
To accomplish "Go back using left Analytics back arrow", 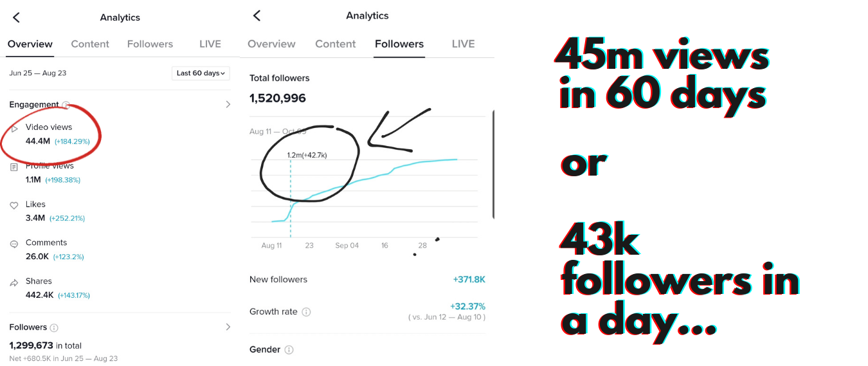I will pyautogui.click(x=16, y=17).
